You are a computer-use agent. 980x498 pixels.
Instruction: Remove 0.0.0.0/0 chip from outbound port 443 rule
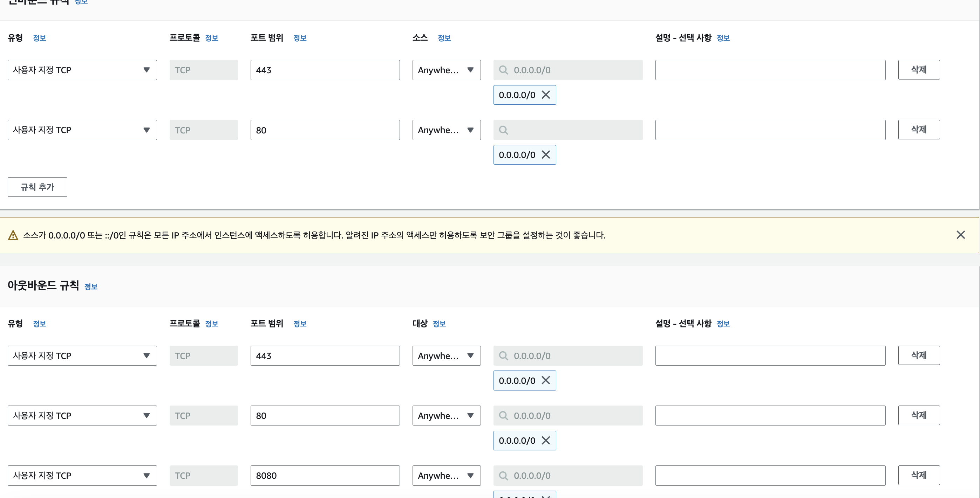(x=545, y=380)
